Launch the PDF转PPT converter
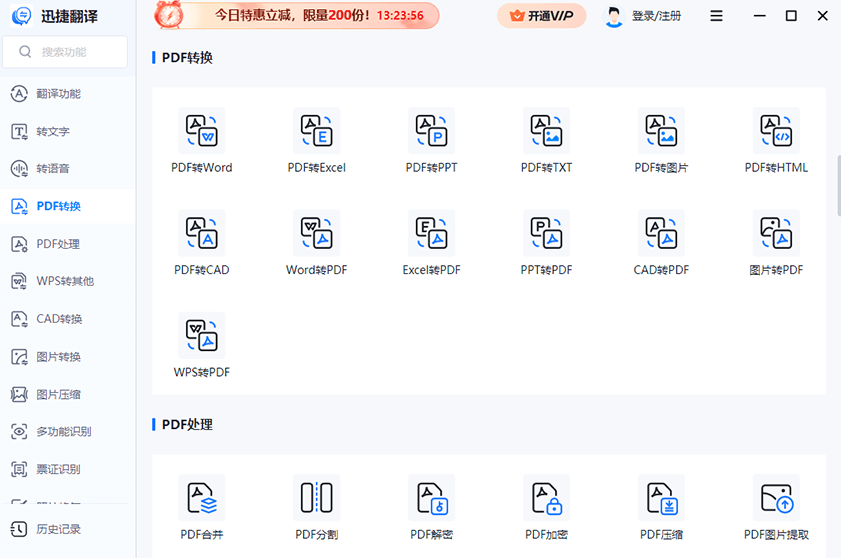 tap(431, 141)
